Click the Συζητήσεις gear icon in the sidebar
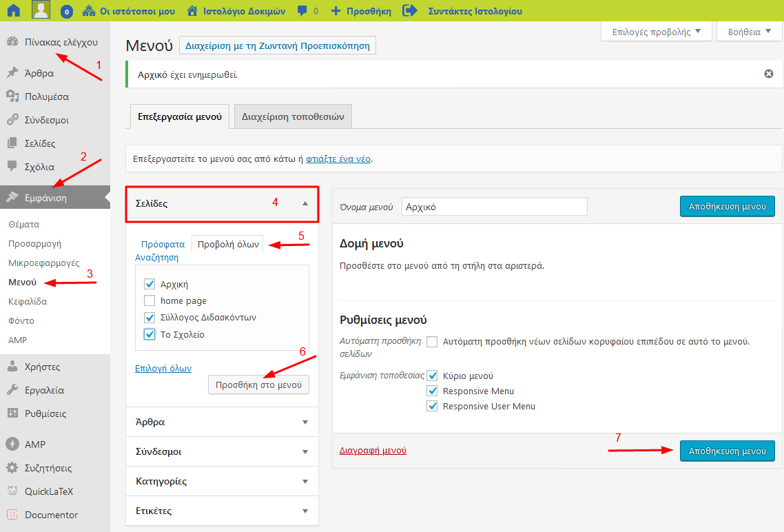The height and width of the screenshot is (532, 784). click(x=12, y=468)
